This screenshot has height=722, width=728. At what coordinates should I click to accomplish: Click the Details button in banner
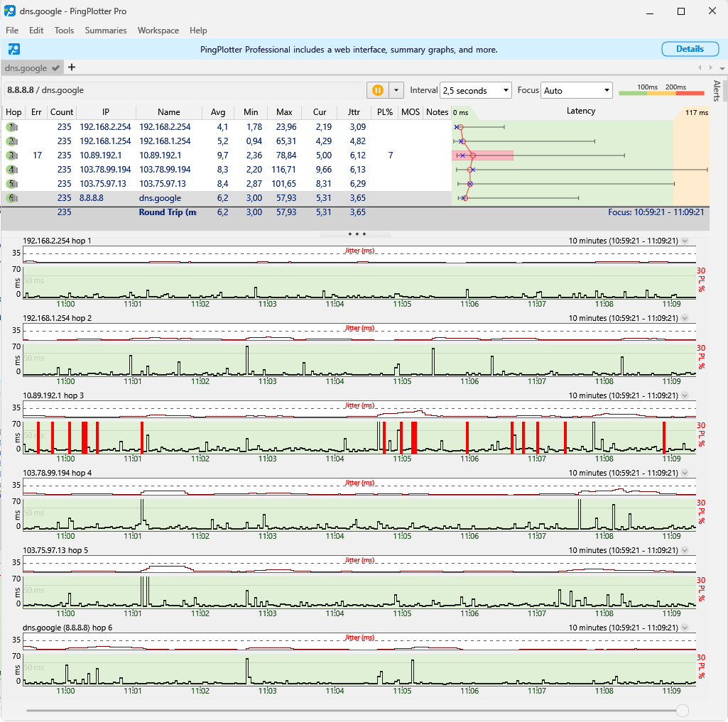point(690,49)
